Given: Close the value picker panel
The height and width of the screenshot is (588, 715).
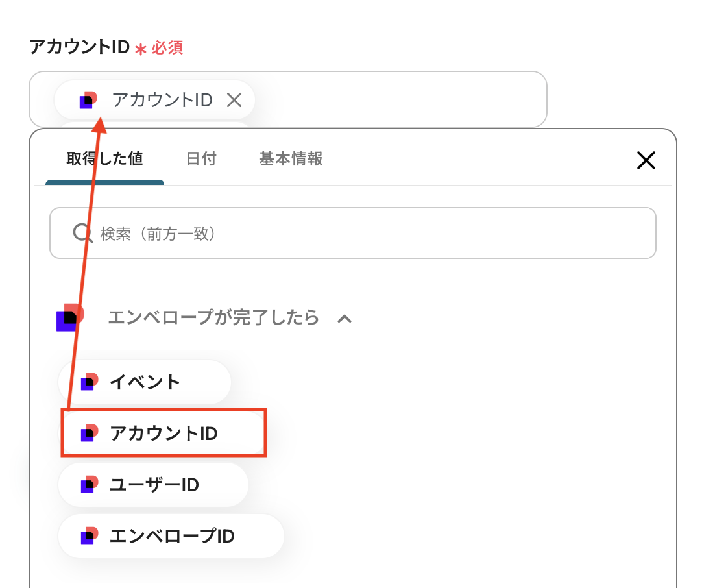Looking at the screenshot, I should click(646, 160).
